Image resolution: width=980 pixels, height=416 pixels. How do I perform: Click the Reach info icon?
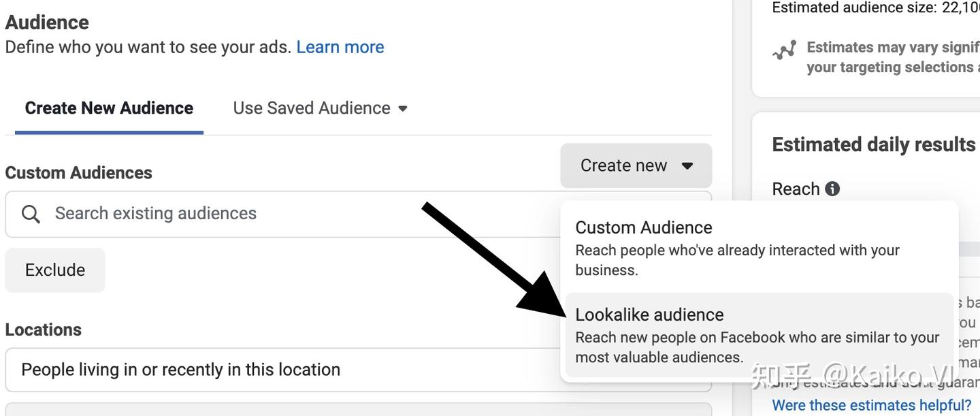[832, 189]
